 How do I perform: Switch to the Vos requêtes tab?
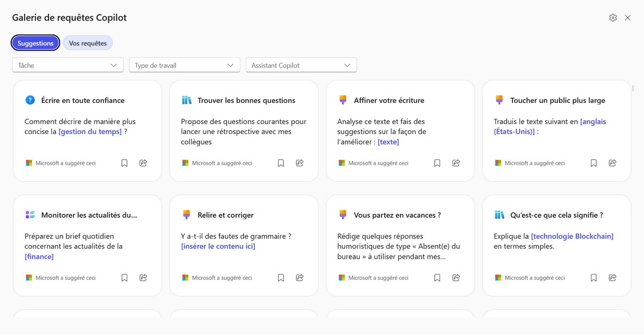(x=87, y=43)
